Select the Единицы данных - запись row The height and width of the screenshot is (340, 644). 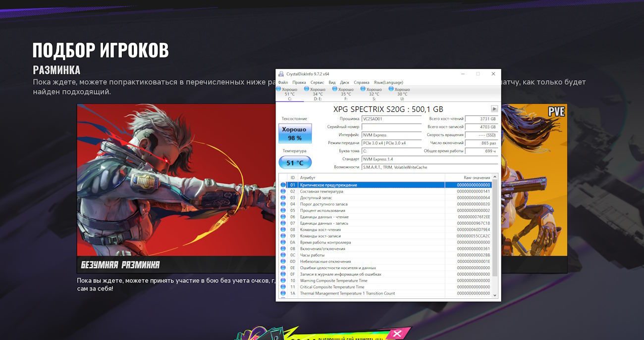[x=385, y=223]
